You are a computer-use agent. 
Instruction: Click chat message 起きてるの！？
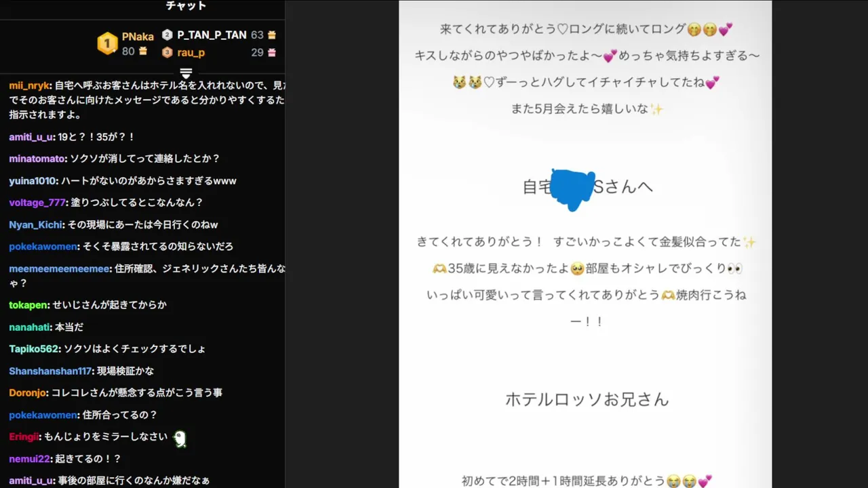point(87,459)
